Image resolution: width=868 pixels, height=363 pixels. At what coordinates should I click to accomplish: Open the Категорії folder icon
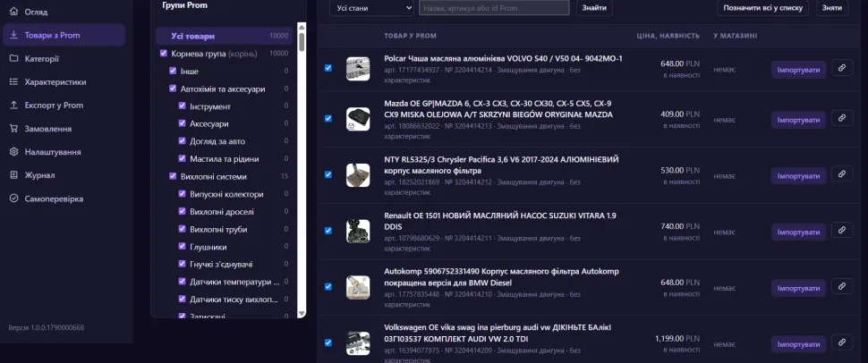(13, 59)
